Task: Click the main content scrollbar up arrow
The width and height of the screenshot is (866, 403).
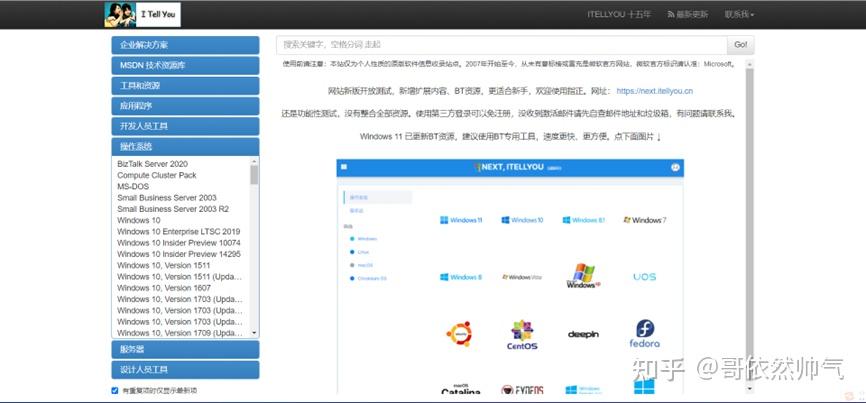Action: [x=749, y=63]
